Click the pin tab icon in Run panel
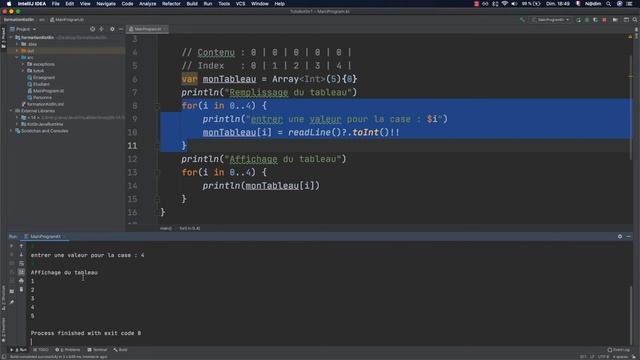 (x=12, y=302)
